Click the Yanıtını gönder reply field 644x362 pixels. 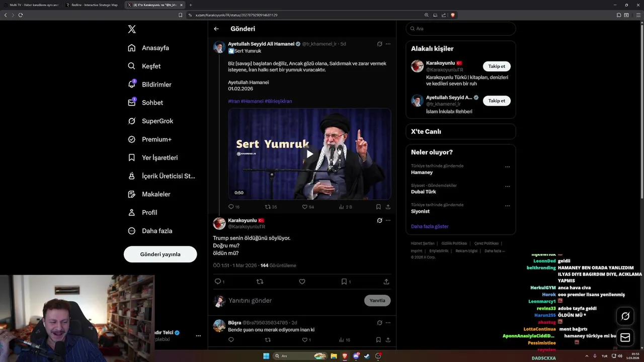point(294,301)
